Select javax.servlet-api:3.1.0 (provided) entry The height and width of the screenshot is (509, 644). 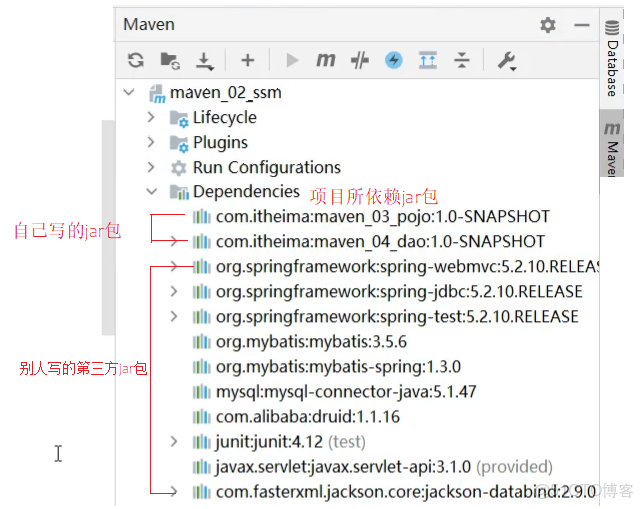(x=384, y=468)
